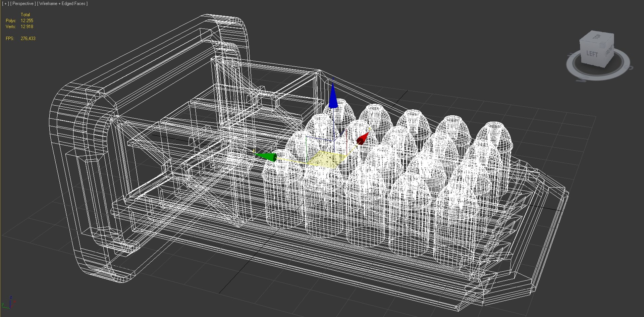The width and height of the screenshot is (644, 317).
Task: Open the Wireframe + Edged Faces shading menu
Action: click(x=62, y=4)
